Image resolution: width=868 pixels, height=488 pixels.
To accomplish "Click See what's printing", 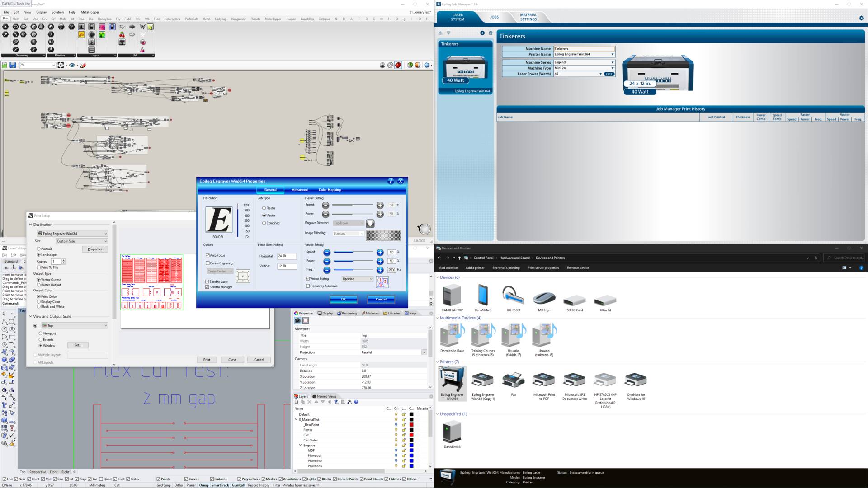I will [x=506, y=268].
